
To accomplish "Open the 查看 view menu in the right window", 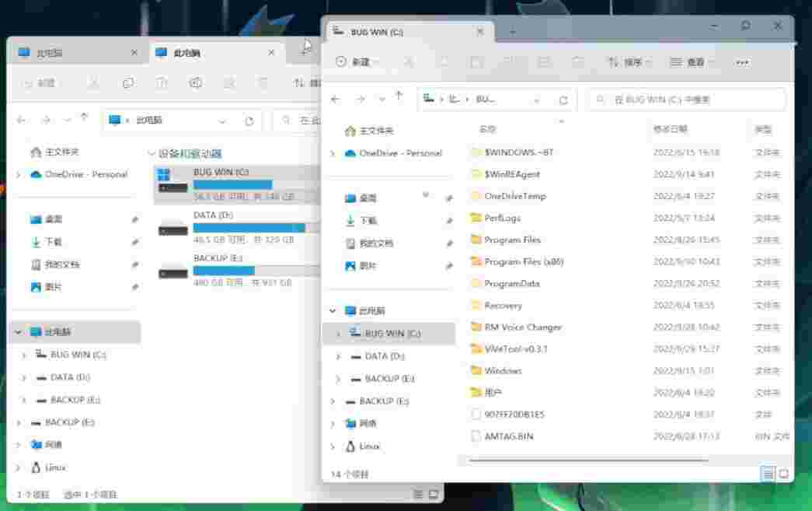I will coord(691,62).
